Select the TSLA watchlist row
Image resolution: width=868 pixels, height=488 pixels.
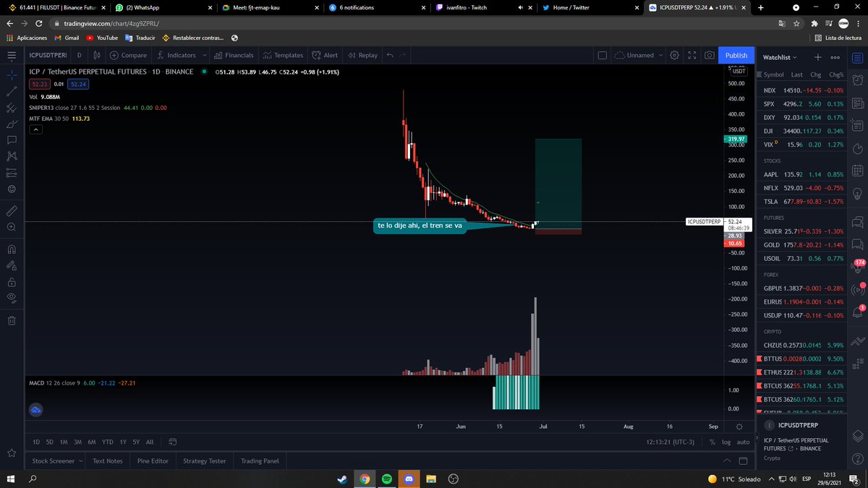[802, 201]
